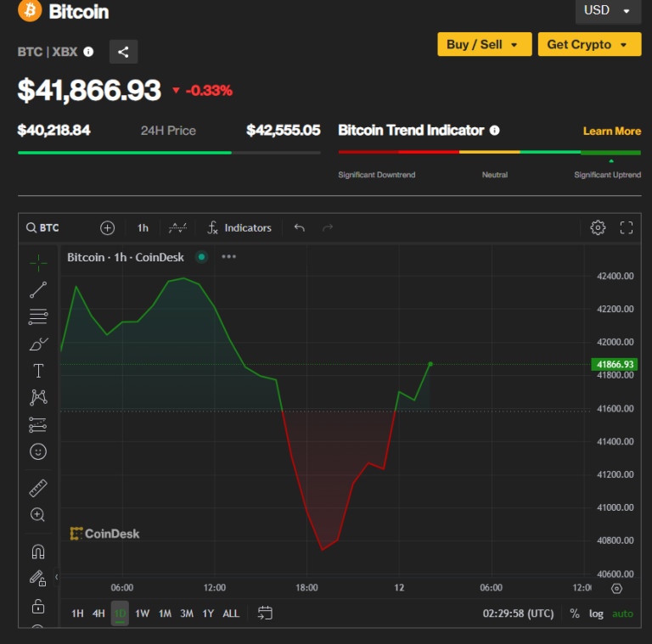Open the emoji icons tool
This screenshot has height=644, width=652.
(x=38, y=451)
